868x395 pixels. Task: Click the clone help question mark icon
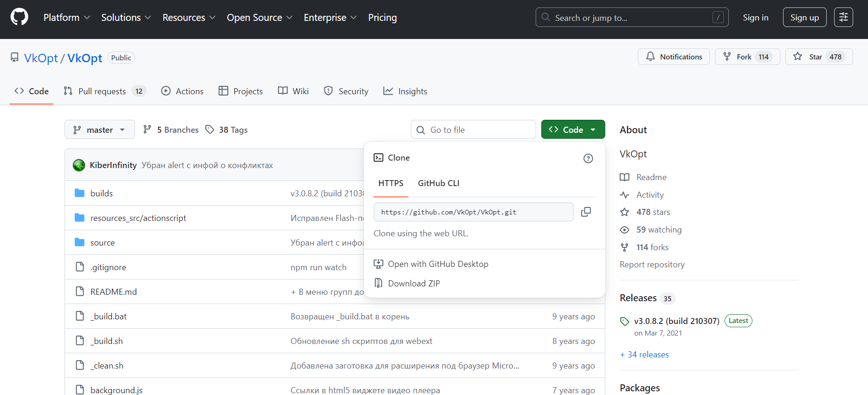pos(588,158)
